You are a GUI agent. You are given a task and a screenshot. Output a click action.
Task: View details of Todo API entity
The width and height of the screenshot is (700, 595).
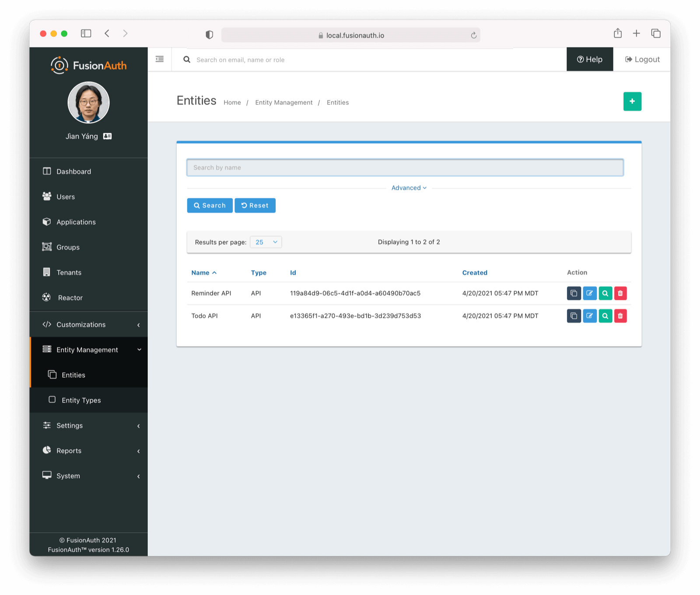pyautogui.click(x=605, y=316)
